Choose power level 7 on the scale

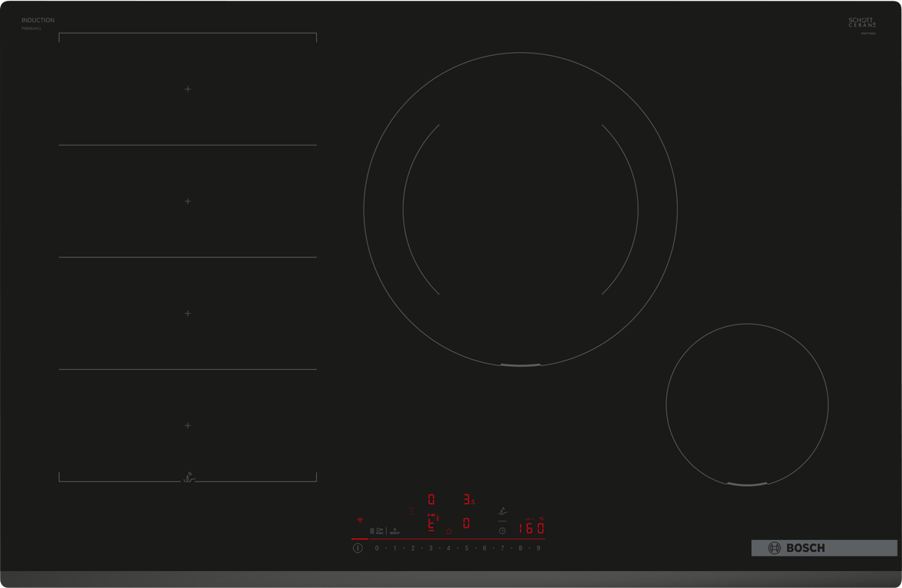pyautogui.click(x=502, y=548)
